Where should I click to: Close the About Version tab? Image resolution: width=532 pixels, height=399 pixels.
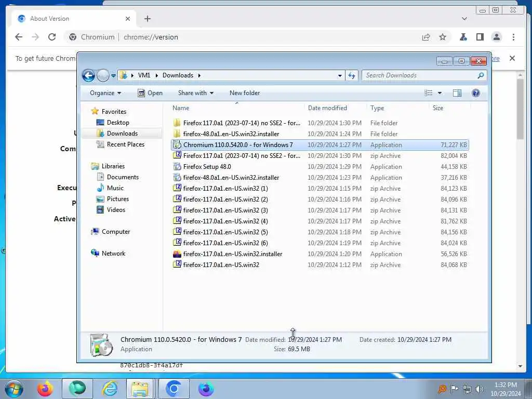128,19
